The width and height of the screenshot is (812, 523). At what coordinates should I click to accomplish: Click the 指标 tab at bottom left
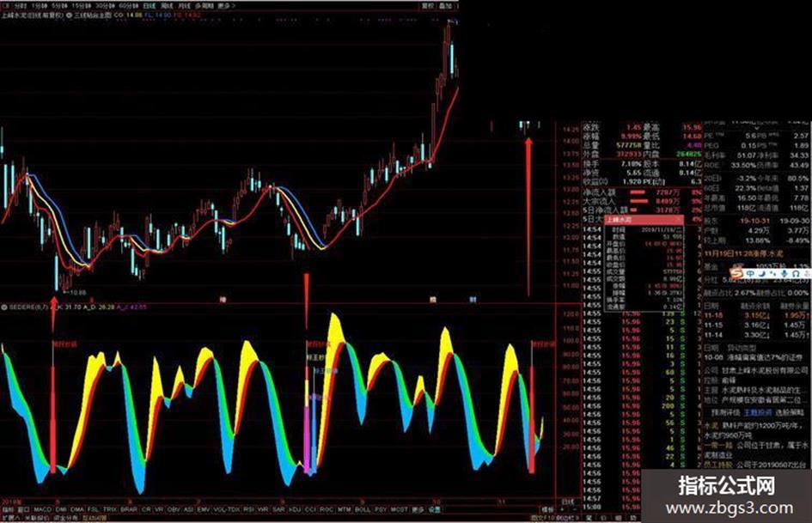9,509
